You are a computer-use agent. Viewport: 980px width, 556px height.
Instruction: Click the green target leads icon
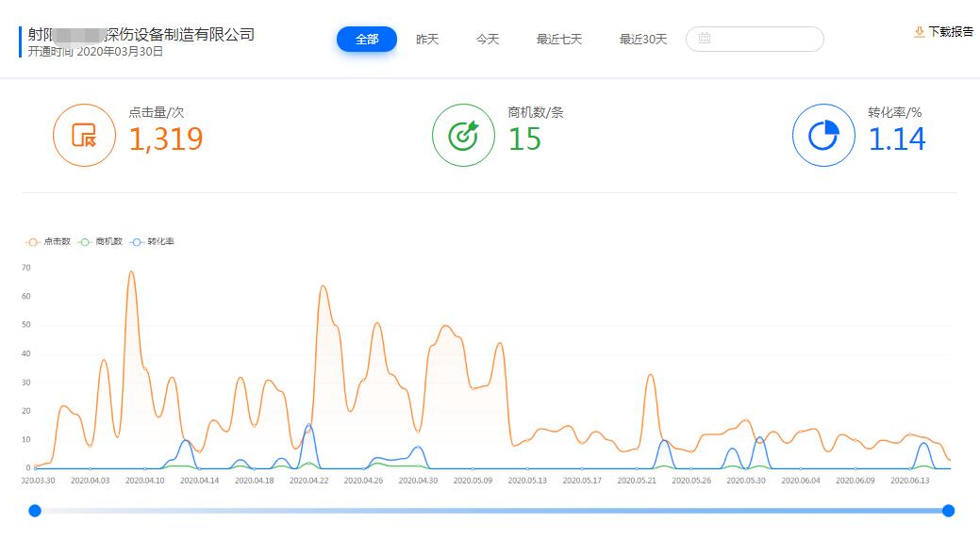(462, 136)
